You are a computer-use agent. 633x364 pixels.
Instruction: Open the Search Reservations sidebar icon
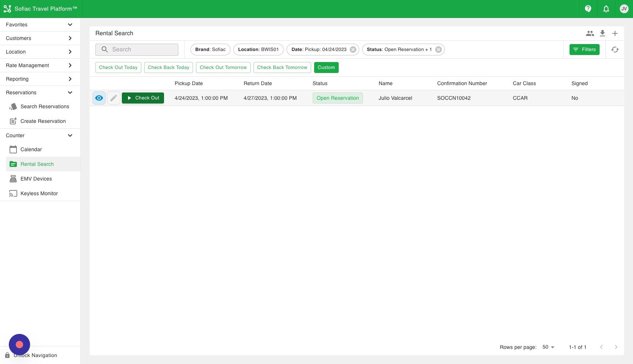coord(14,106)
